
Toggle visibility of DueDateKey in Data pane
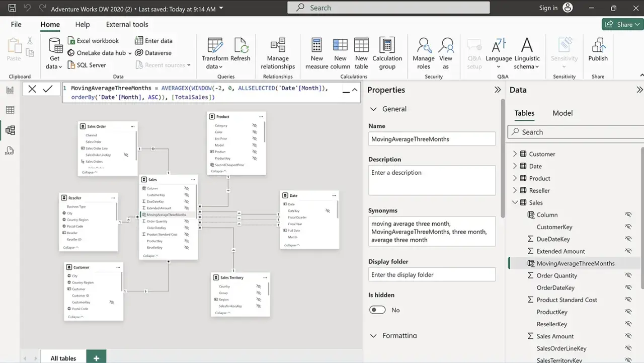click(x=628, y=239)
